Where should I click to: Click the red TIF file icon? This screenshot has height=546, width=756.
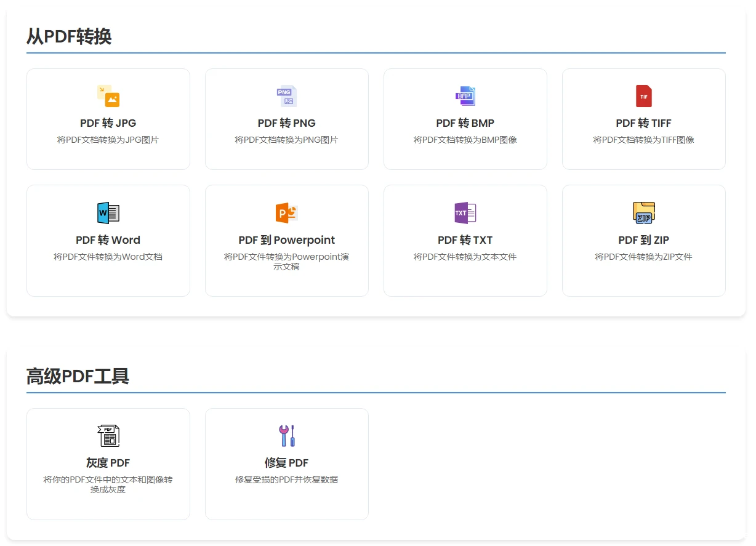pos(644,96)
